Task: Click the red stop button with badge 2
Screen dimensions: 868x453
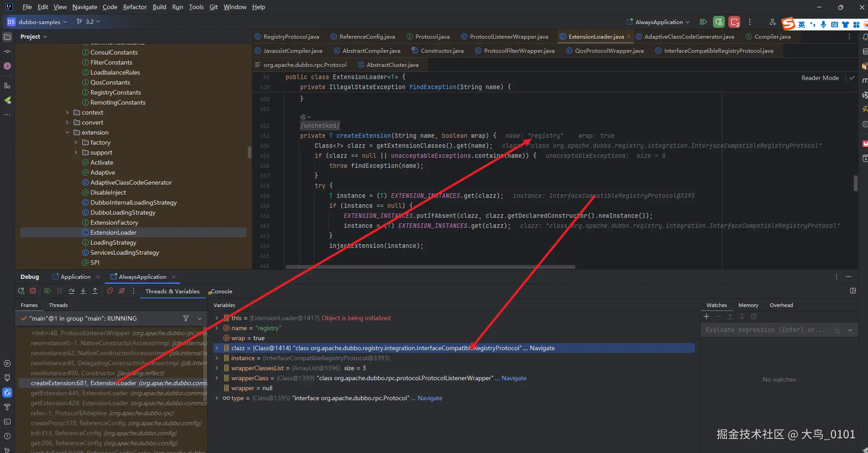Action: pos(734,22)
